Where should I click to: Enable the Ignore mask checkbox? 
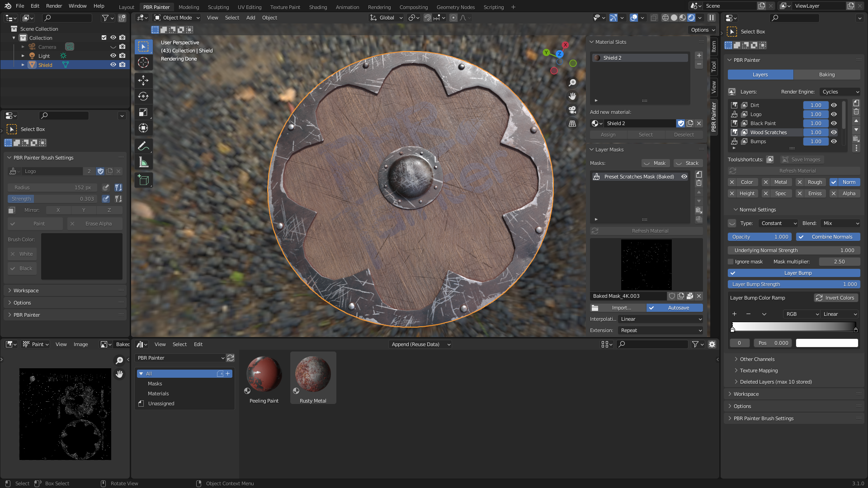pyautogui.click(x=731, y=262)
